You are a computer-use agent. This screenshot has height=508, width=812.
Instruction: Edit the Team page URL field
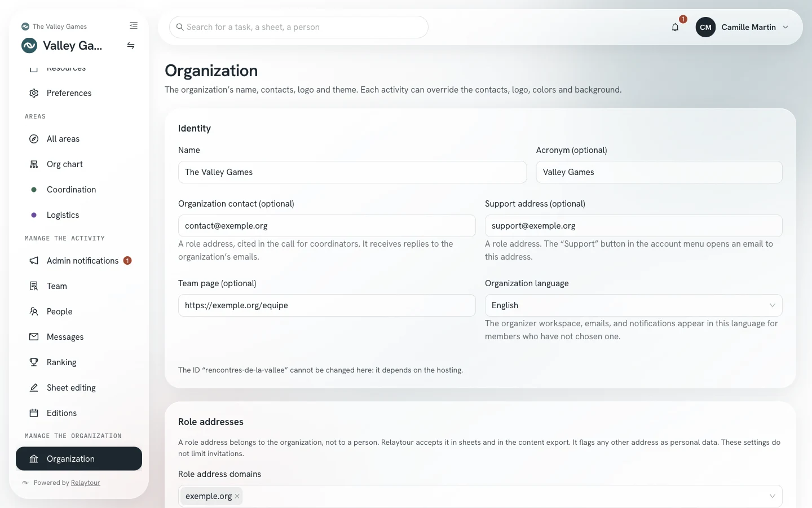[x=327, y=305]
